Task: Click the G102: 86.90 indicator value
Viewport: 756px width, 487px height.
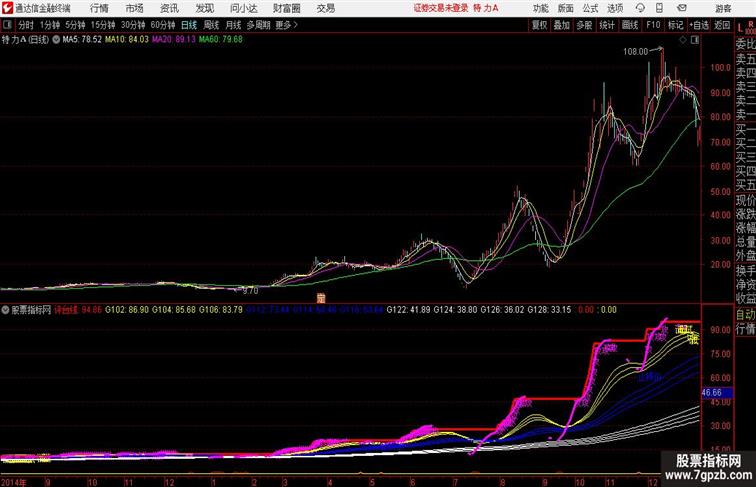Action: 127,310
